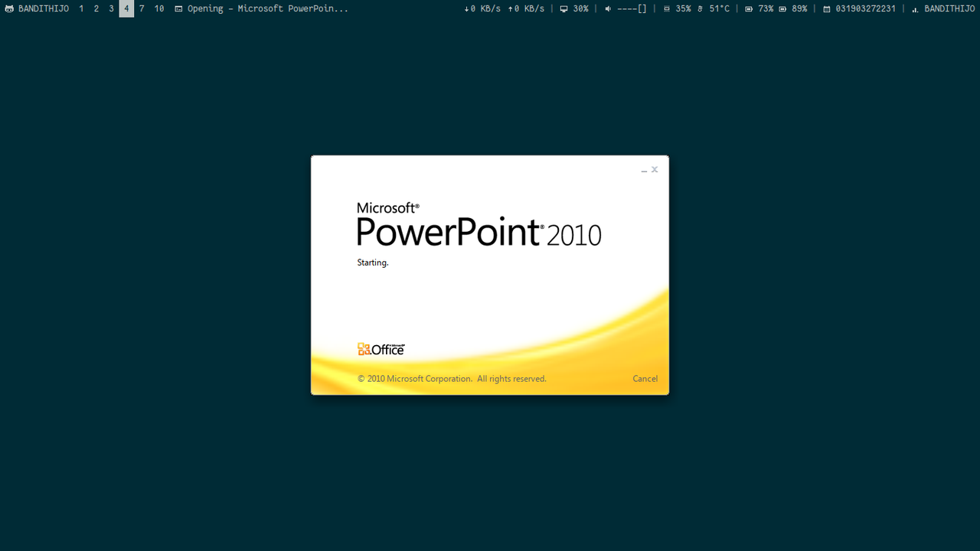The width and height of the screenshot is (980, 551).
Task: Click the cat logo icon beside BANDITHIJO
Action: pyautogui.click(x=9, y=8)
